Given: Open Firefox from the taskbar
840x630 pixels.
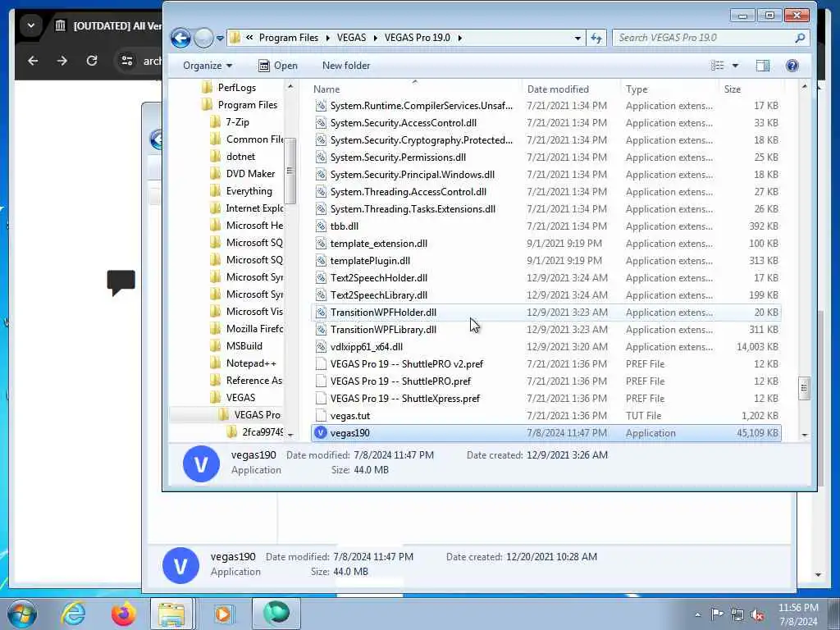Looking at the screenshot, I should point(124,614).
